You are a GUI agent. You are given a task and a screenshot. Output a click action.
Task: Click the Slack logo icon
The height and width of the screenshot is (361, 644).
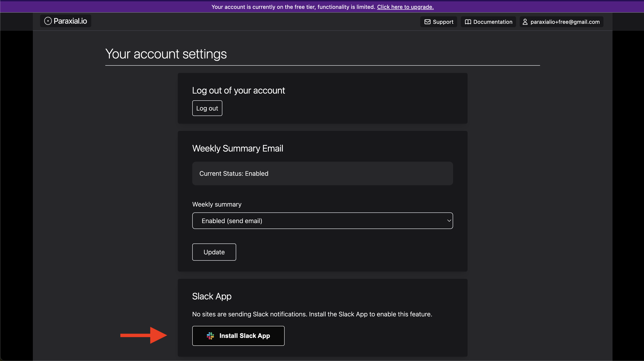tap(210, 336)
